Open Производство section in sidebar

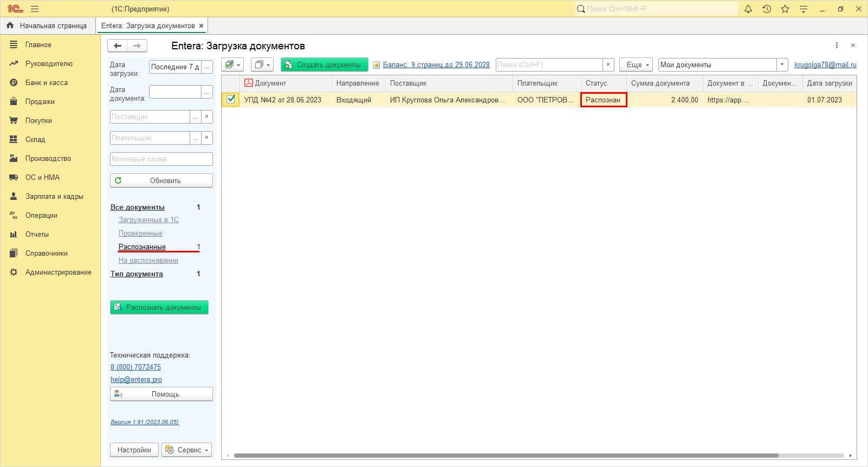(x=50, y=159)
